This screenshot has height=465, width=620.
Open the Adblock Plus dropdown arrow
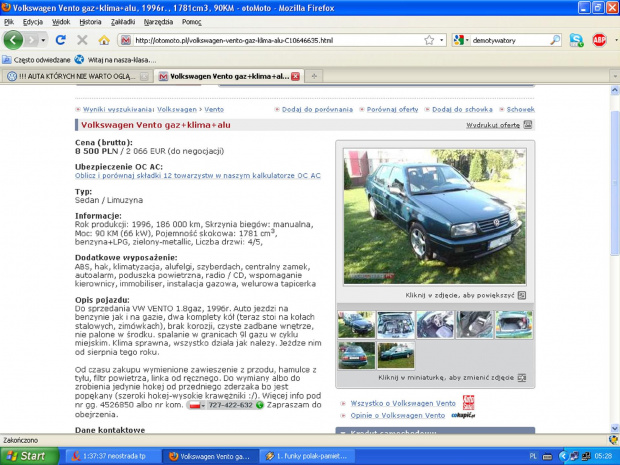point(616,40)
